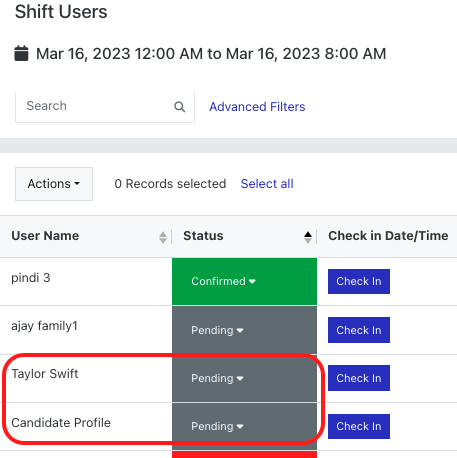Viewport: 457px width, 458px height.
Task: Open Advanced Filters link
Action: (257, 107)
